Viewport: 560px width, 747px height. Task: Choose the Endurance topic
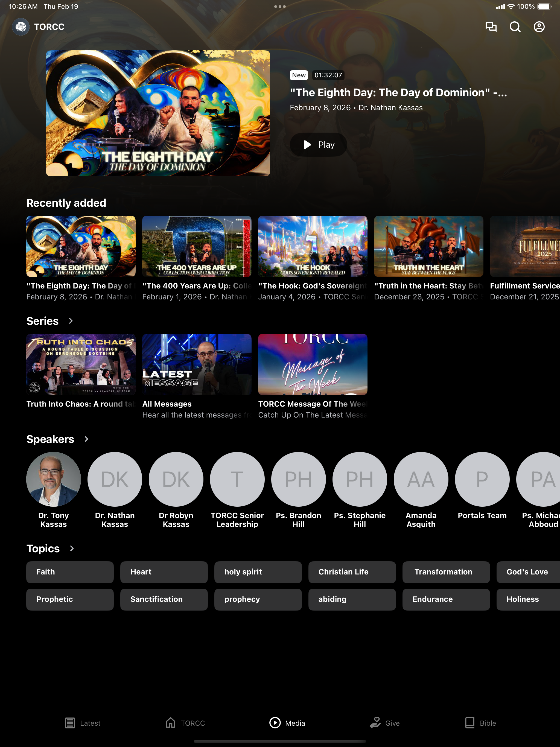click(446, 599)
